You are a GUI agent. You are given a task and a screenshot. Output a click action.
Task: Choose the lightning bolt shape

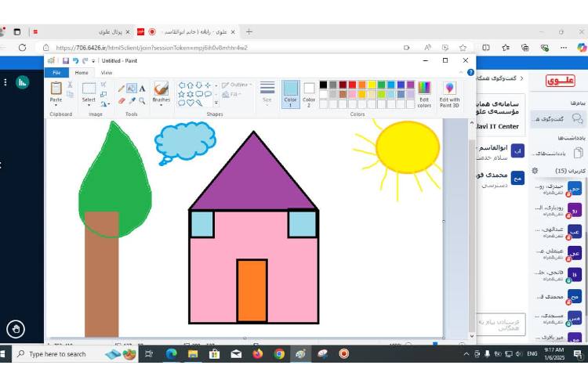pos(199,103)
